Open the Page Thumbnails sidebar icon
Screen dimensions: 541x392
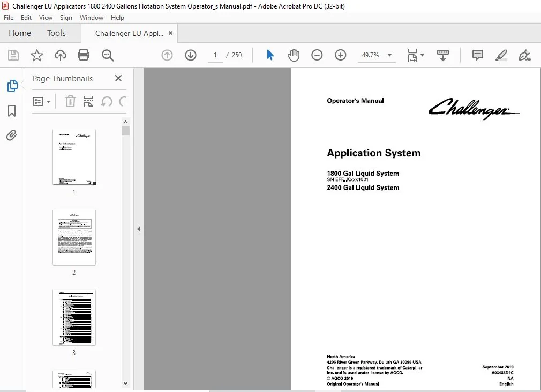coord(12,86)
